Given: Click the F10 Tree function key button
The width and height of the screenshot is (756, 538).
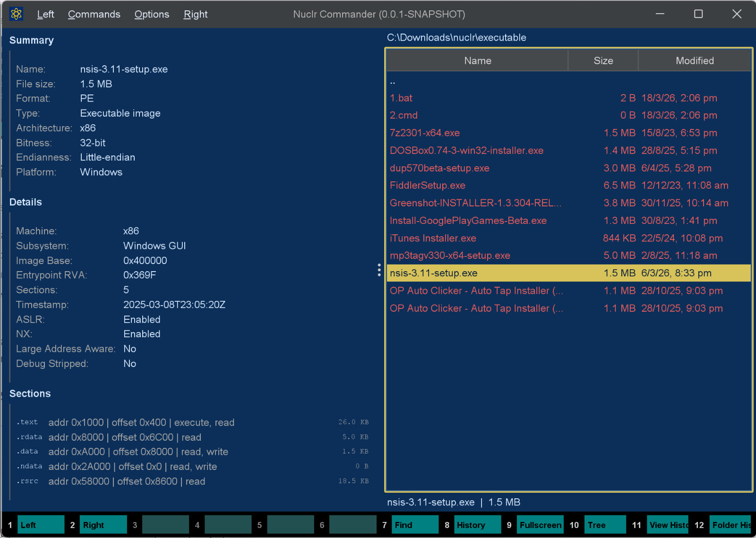Looking at the screenshot, I should tap(605, 525).
